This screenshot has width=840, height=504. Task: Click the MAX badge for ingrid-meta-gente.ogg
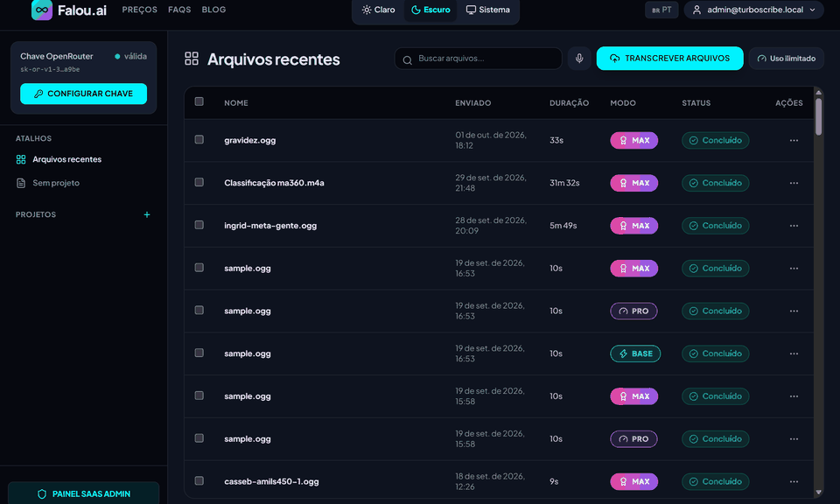coord(634,226)
